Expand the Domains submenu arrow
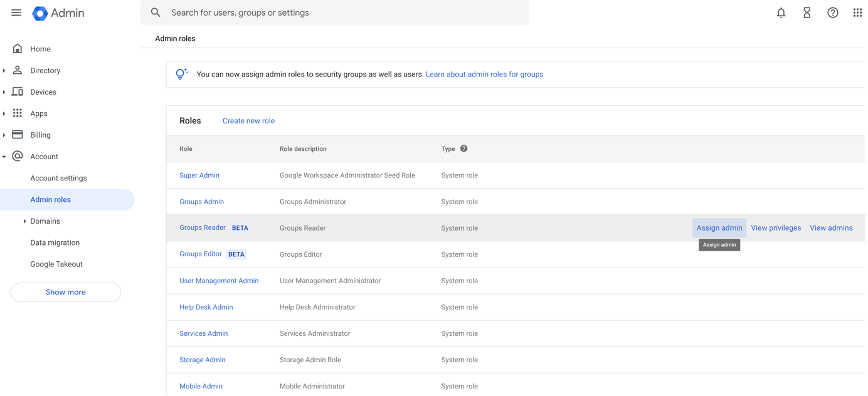The image size is (868, 396). click(x=25, y=221)
